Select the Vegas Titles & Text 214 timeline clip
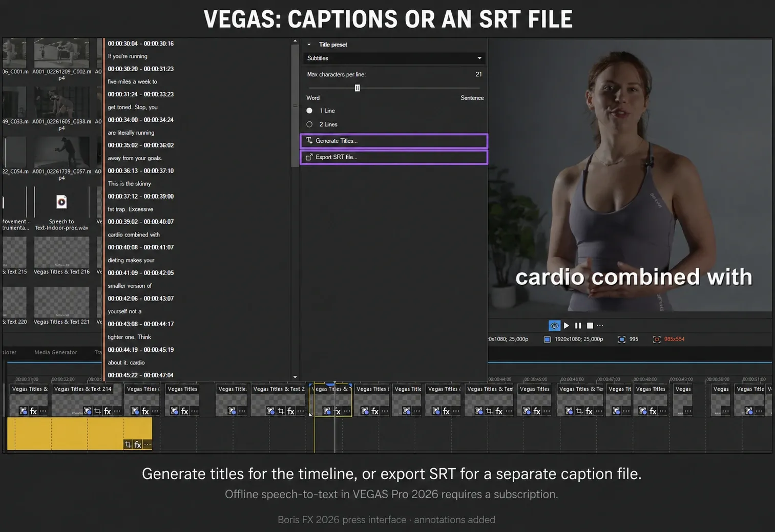This screenshot has width=775, height=532. 87,399
